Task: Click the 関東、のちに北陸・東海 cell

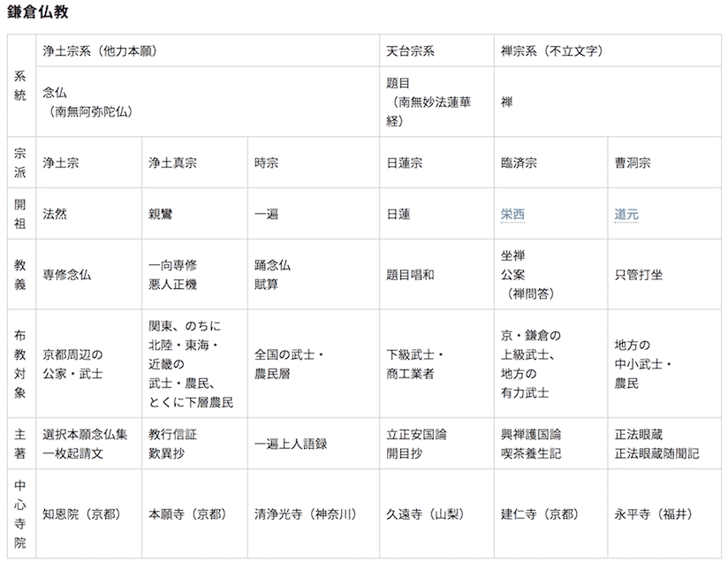Action: [194, 364]
